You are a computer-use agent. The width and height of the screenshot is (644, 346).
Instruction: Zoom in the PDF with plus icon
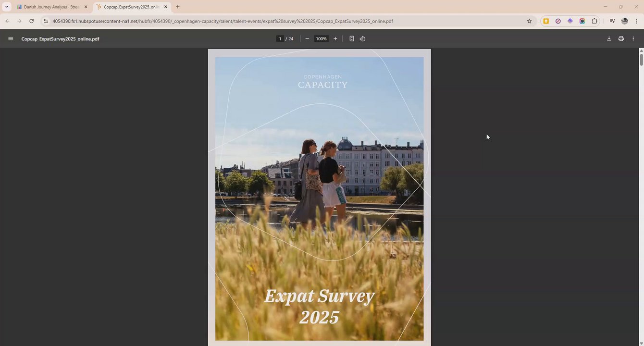[335, 39]
